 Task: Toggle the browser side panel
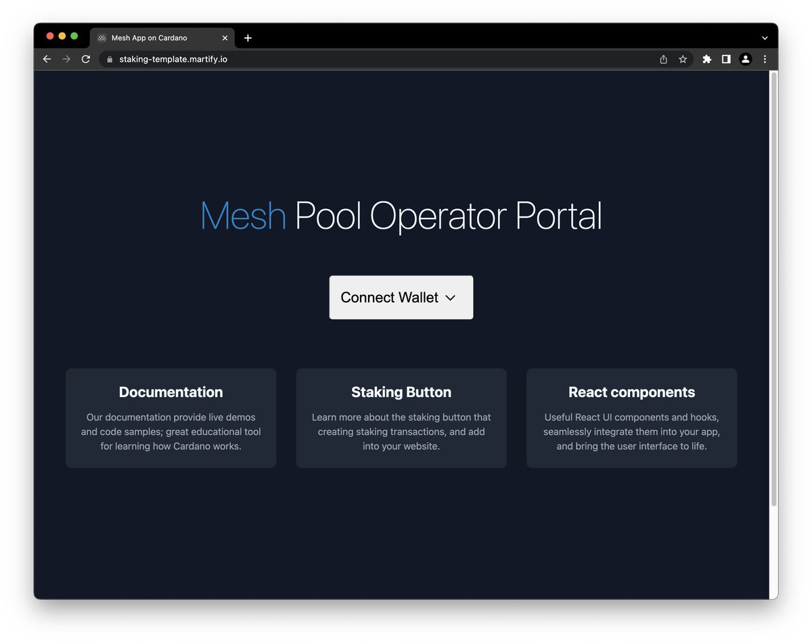click(x=726, y=60)
